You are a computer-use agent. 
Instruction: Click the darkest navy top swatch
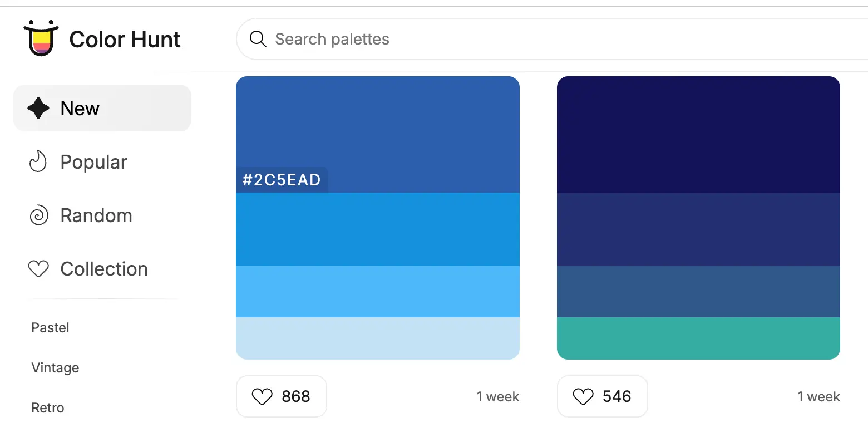coord(698,134)
